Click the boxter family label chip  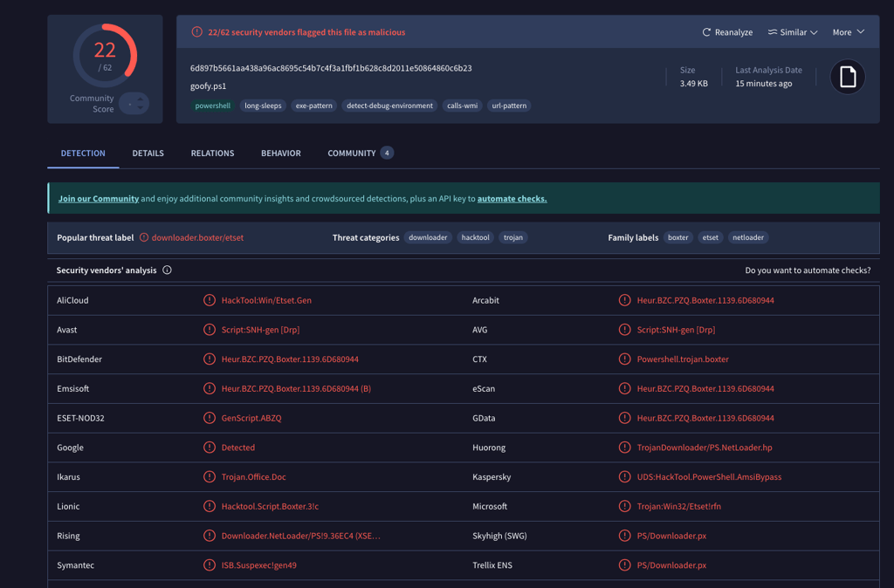point(677,237)
